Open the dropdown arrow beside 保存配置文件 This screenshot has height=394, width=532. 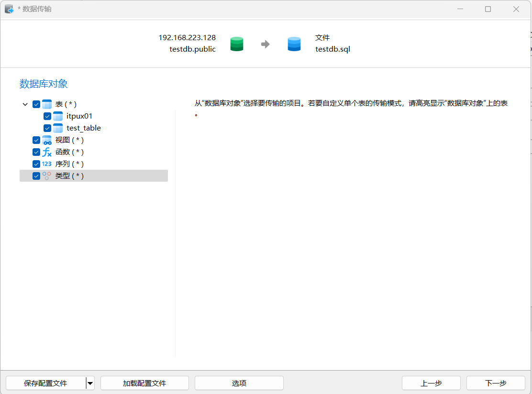coord(90,383)
